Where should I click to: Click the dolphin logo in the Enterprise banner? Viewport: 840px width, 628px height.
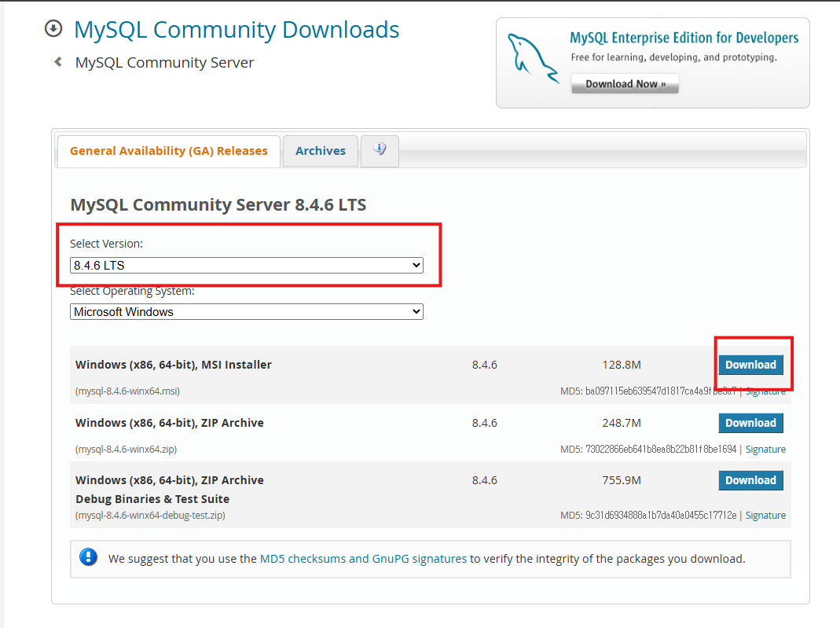pyautogui.click(x=533, y=59)
